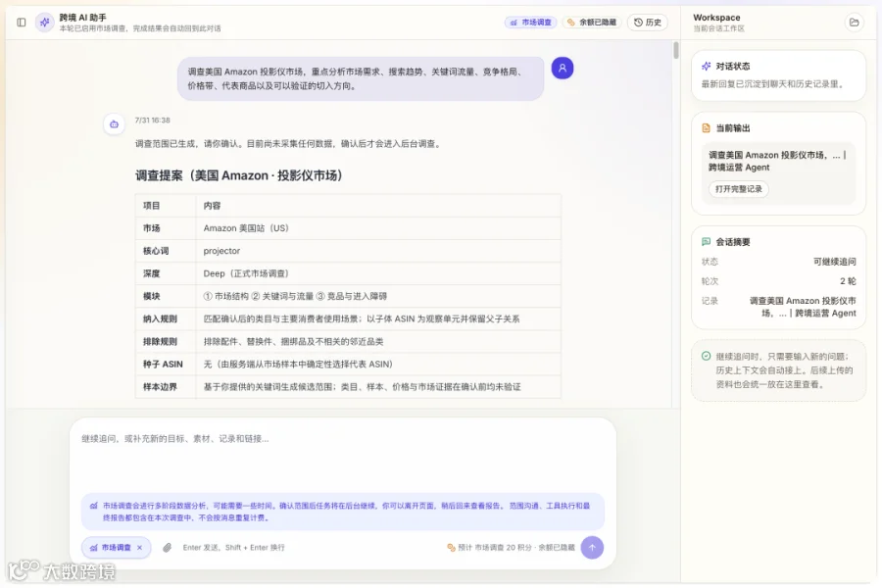
Task: Click the paperclip attachment icon
Action: tap(167, 548)
